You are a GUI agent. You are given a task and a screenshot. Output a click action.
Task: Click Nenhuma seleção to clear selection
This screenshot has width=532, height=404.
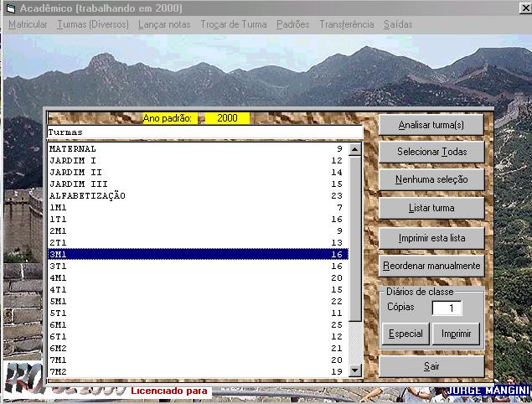pos(431,179)
